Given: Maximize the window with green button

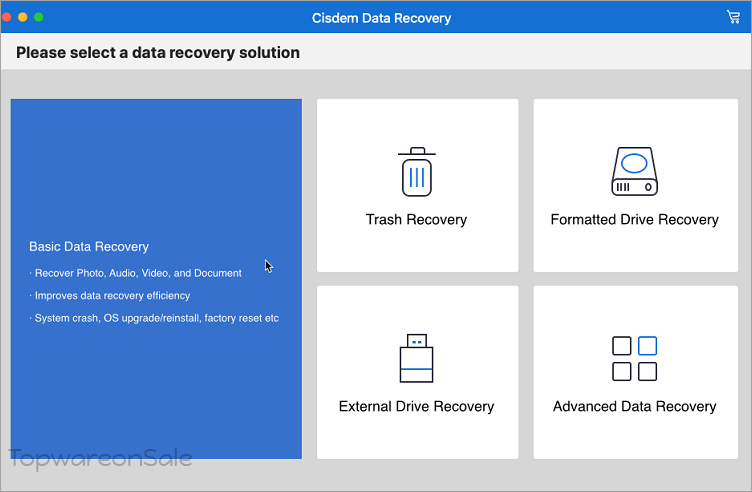Looking at the screenshot, I should tap(39, 17).
